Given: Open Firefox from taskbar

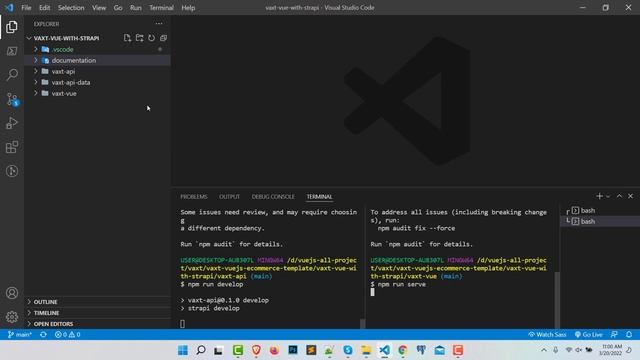Looking at the screenshot, I should [x=274, y=350].
